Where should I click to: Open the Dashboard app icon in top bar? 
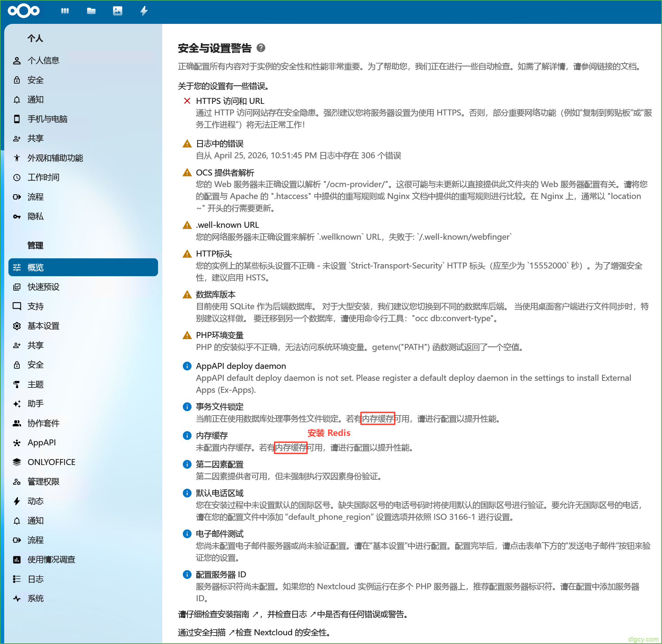point(65,11)
